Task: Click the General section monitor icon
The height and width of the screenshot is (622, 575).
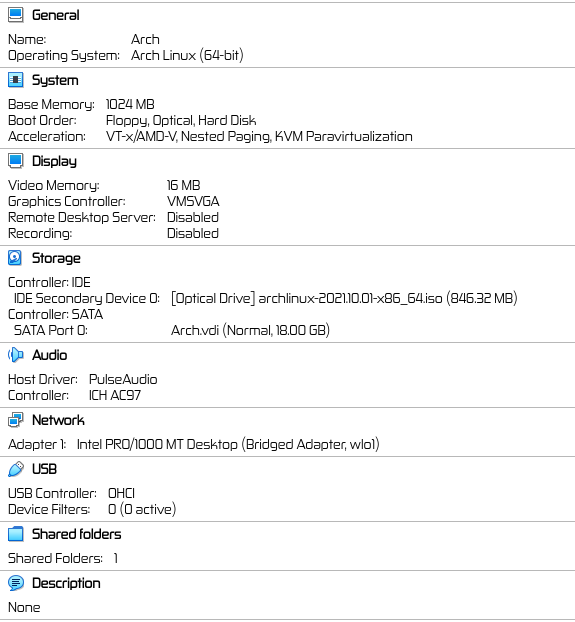Action: 16,15
